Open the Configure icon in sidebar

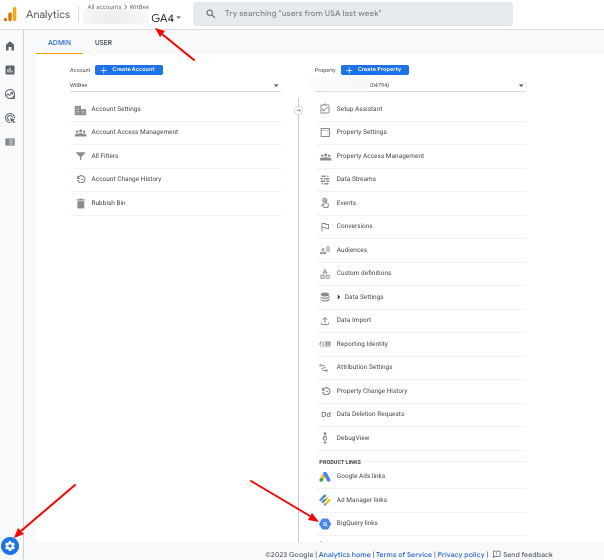[x=10, y=142]
